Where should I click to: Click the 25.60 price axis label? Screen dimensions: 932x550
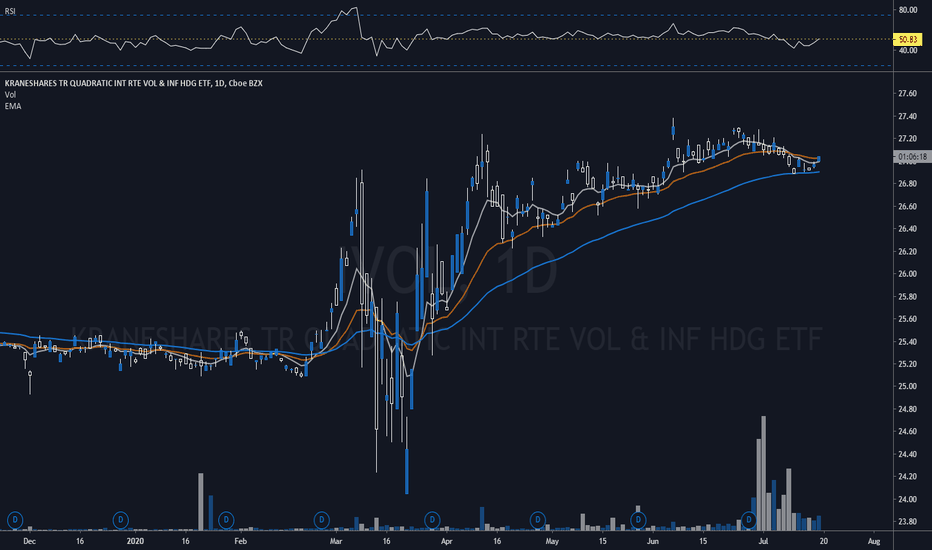pos(908,319)
